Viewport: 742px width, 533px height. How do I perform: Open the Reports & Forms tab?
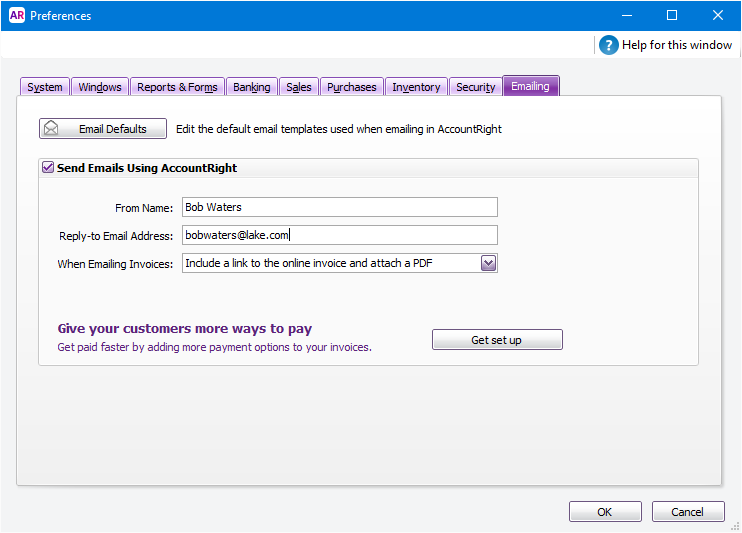point(177,87)
